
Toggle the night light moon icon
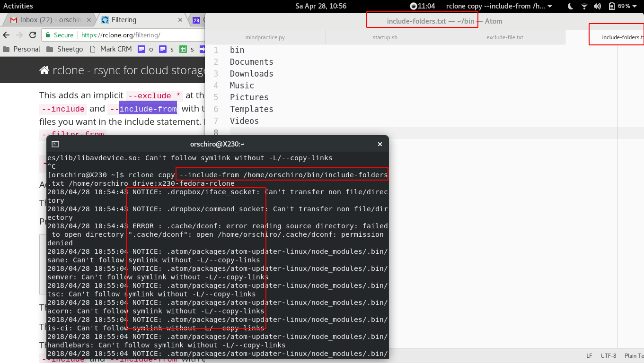coord(570,6)
